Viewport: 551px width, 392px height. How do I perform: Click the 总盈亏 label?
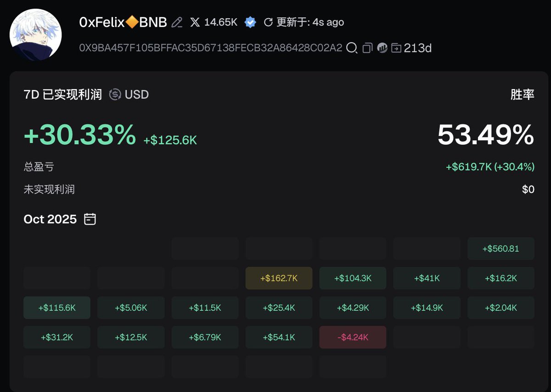tap(39, 167)
